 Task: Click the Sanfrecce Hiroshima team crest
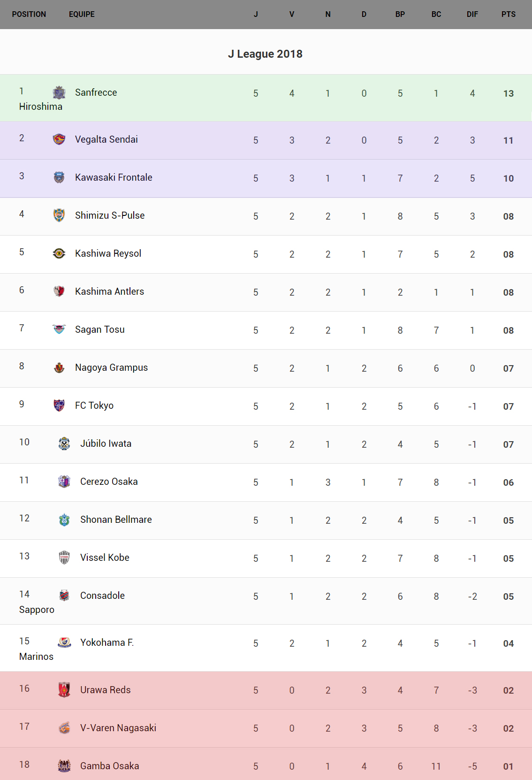(x=59, y=92)
